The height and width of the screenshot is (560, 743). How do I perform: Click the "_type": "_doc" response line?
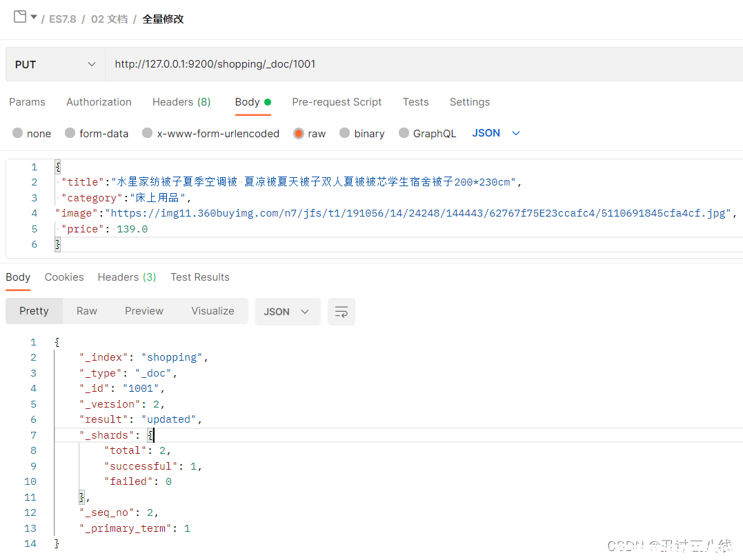[x=128, y=373]
